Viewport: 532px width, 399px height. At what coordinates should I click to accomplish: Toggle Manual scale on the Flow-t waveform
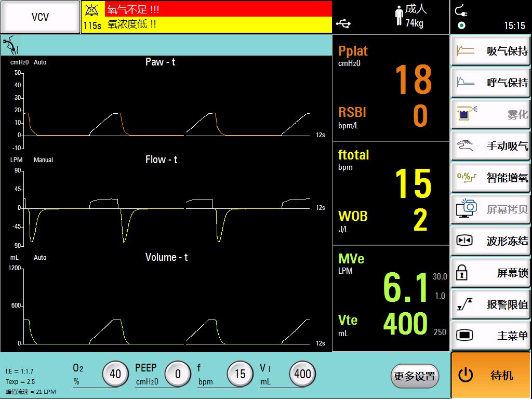tap(43, 160)
